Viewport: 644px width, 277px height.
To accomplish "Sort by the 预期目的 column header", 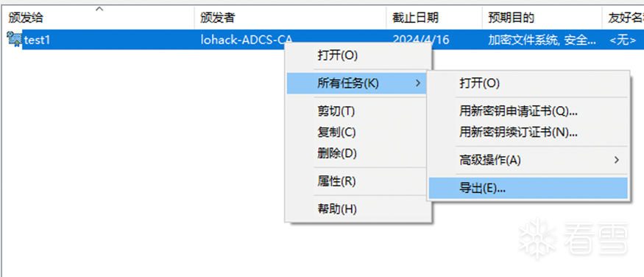I will click(542, 17).
